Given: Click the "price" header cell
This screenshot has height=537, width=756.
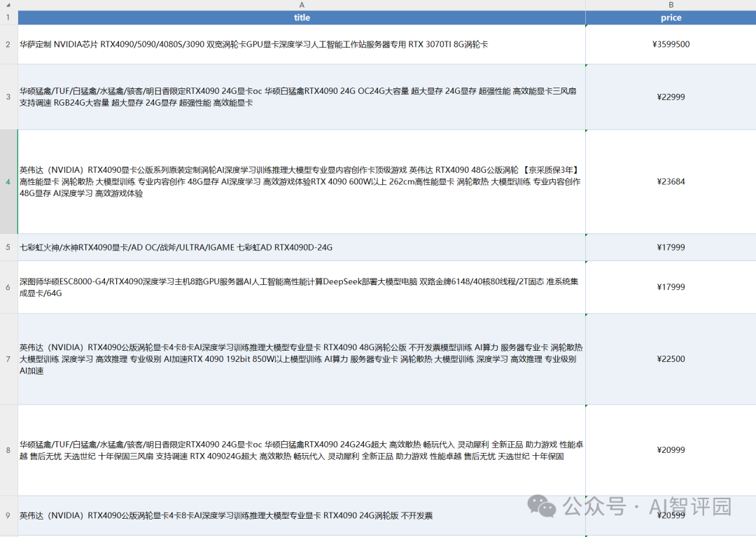Looking at the screenshot, I should pos(671,18).
